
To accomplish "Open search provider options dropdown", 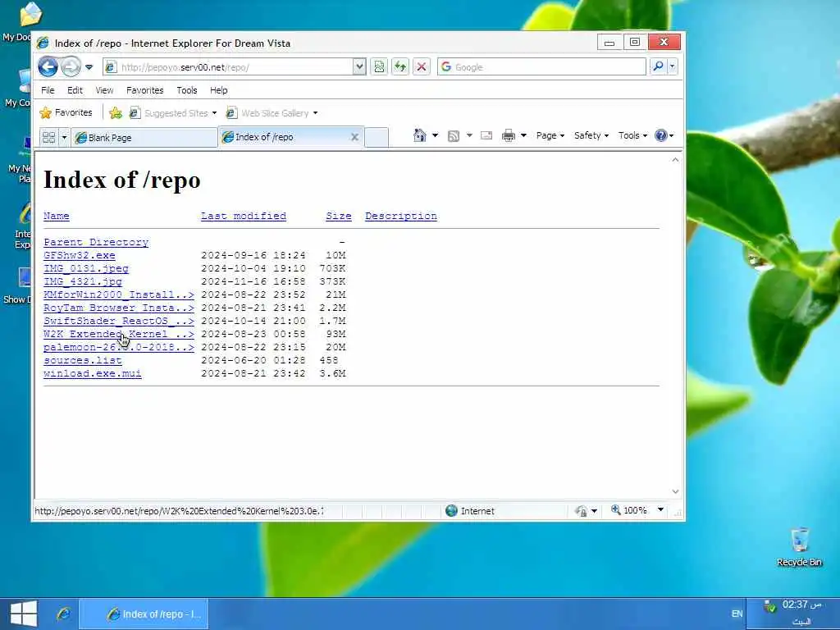I will click(673, 66).
